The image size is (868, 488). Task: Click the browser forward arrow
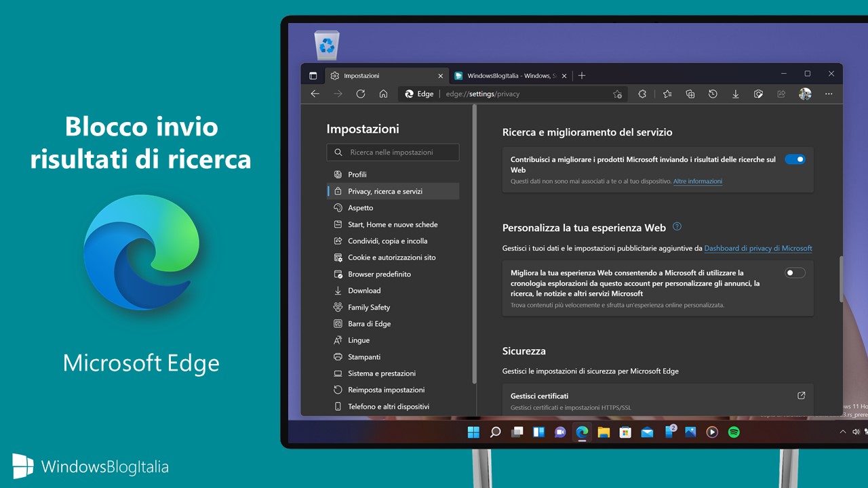tap(338, 94)
